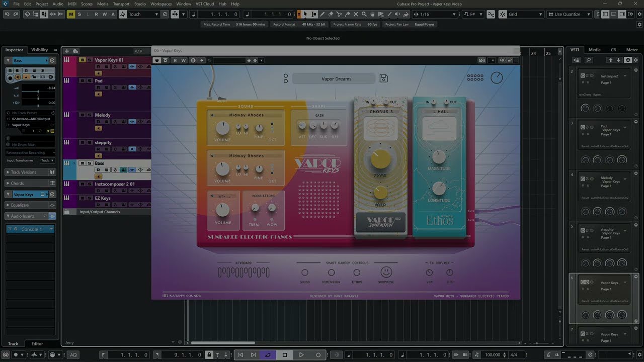
Task: Select the Object Selection arrow tool
Action: coord(305,14)
